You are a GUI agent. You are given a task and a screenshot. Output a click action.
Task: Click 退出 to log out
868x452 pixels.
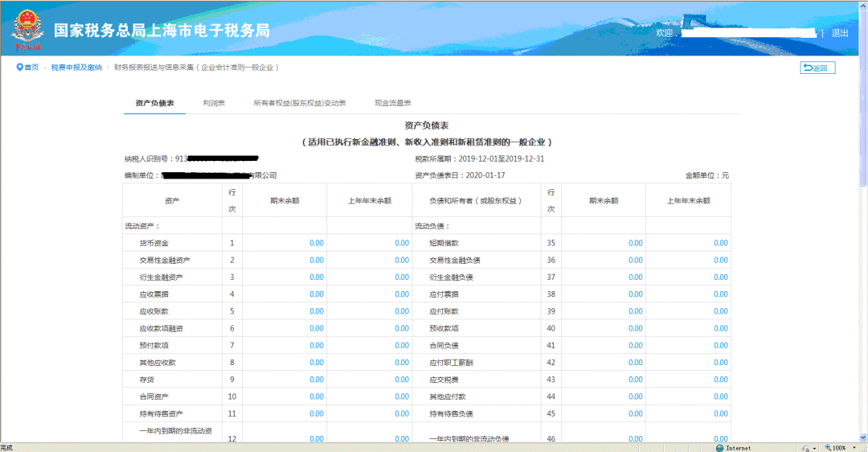click(x=840, y=33)
